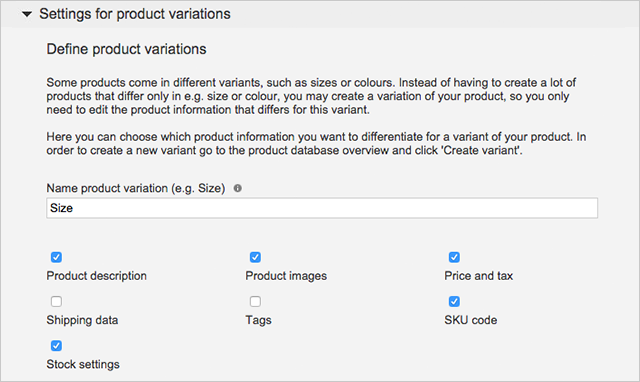Disable the Price and tax checkbox
Viewport: 640px width, 382px height.
(454, 257)
